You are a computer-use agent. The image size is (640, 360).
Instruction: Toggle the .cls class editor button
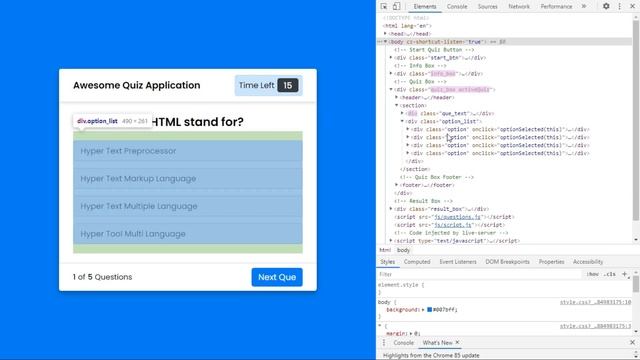[610, 274]
